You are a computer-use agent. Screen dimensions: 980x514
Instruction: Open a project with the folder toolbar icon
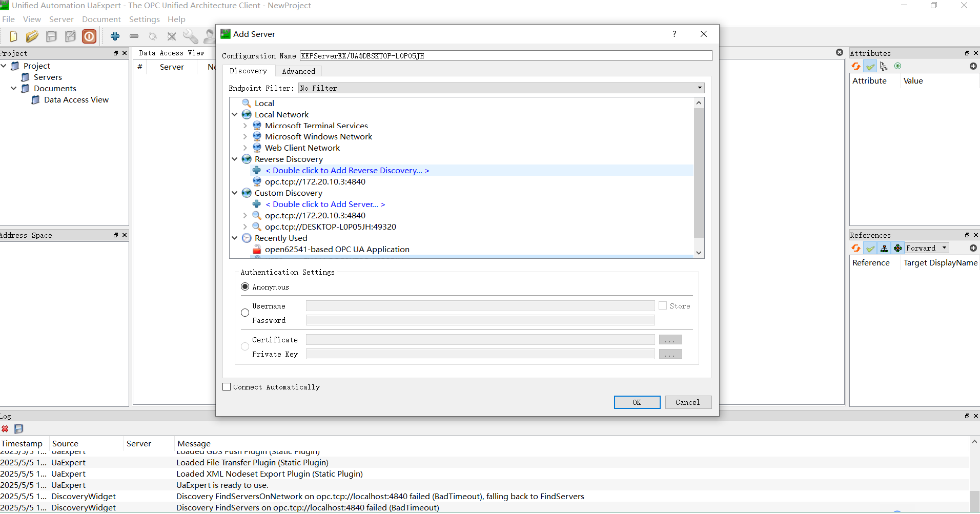[x=32, y=36]
